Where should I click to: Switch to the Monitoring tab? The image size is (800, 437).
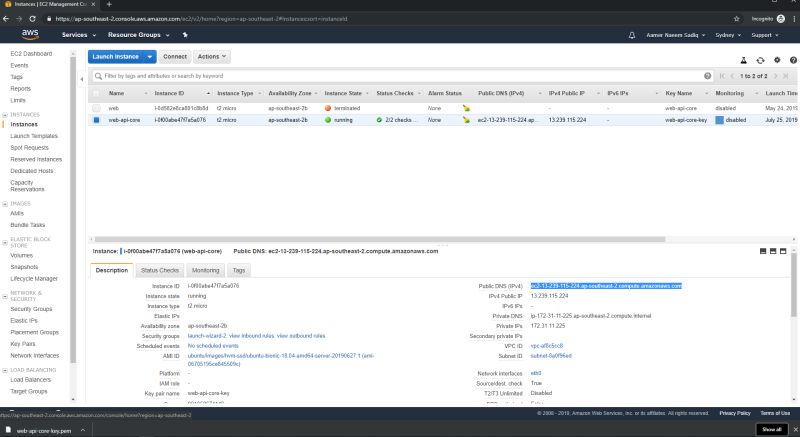[x=206, y=270]
